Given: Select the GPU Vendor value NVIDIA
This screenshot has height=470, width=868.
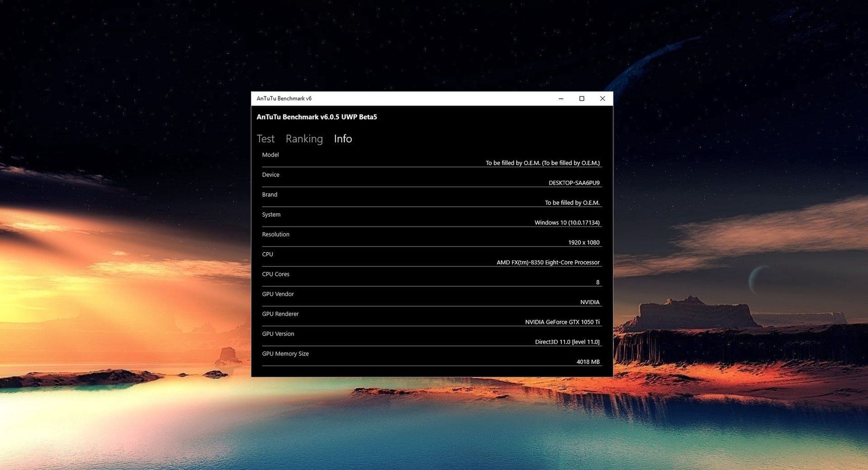Looking at the screenshot, I should 590,302.
